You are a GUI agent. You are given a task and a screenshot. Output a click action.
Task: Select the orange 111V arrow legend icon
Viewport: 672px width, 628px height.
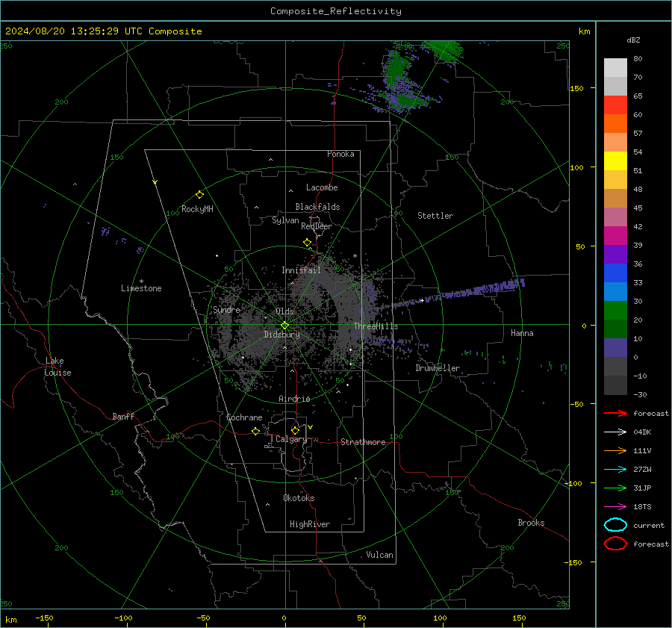[x=615, y=450]
